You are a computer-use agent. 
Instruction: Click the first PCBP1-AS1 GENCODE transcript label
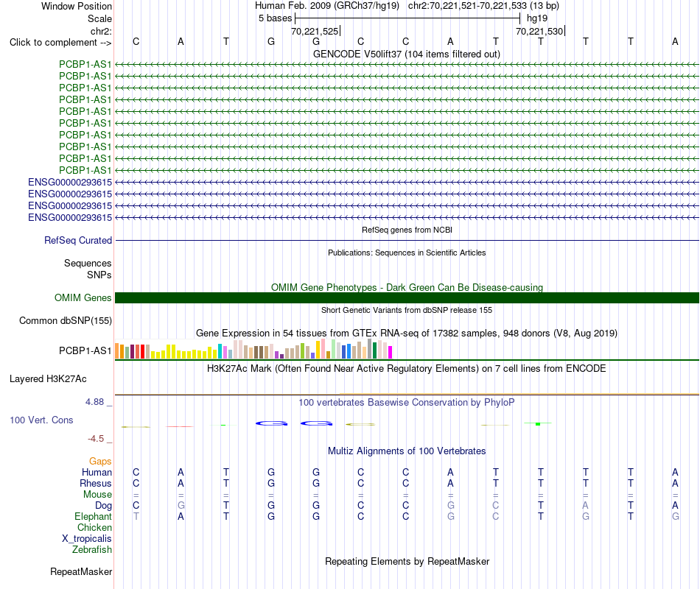85,64
